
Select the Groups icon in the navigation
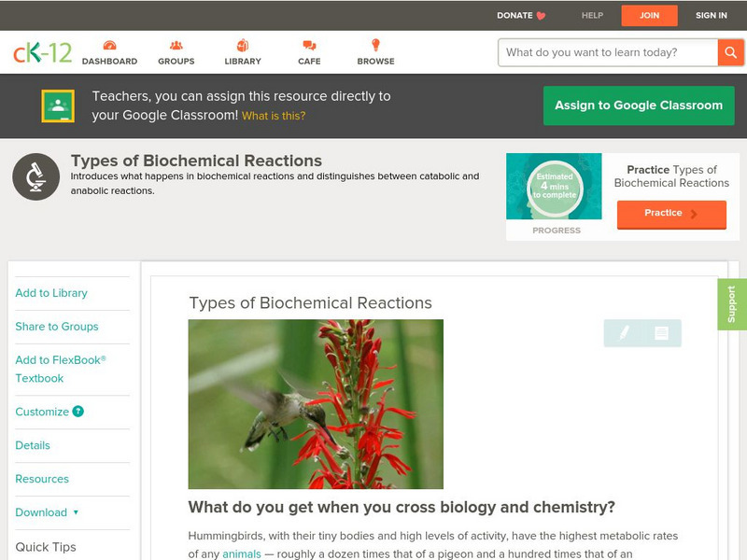175,45
